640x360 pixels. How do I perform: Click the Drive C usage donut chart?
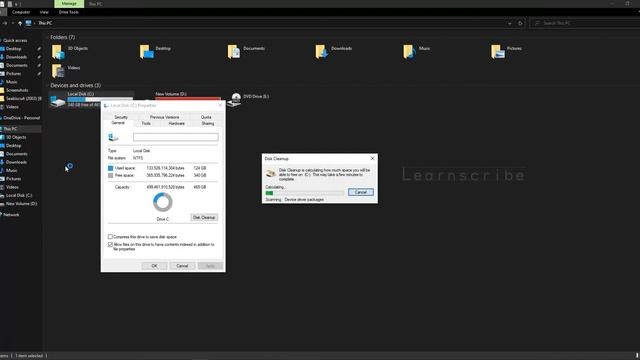[x=163, y=202]
